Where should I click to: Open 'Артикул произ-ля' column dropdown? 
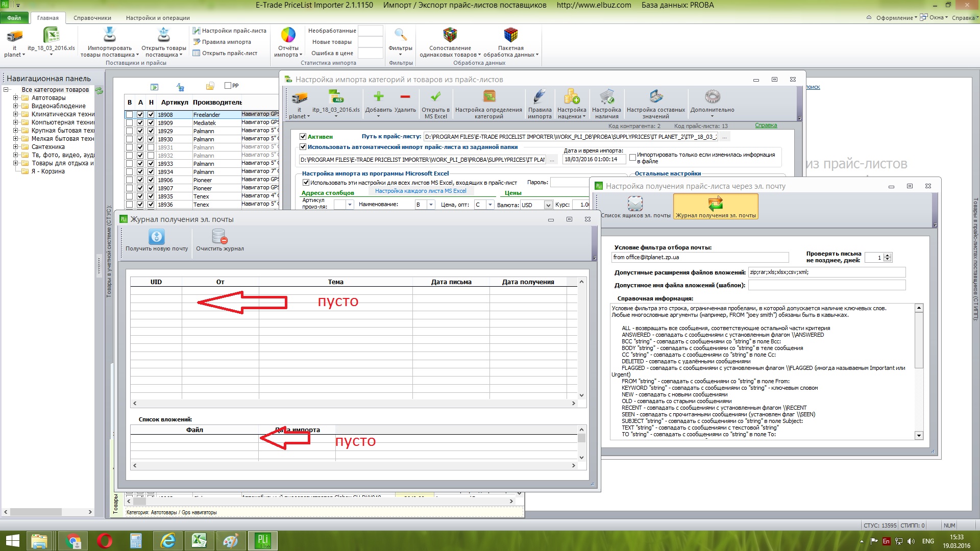(350, 205)
